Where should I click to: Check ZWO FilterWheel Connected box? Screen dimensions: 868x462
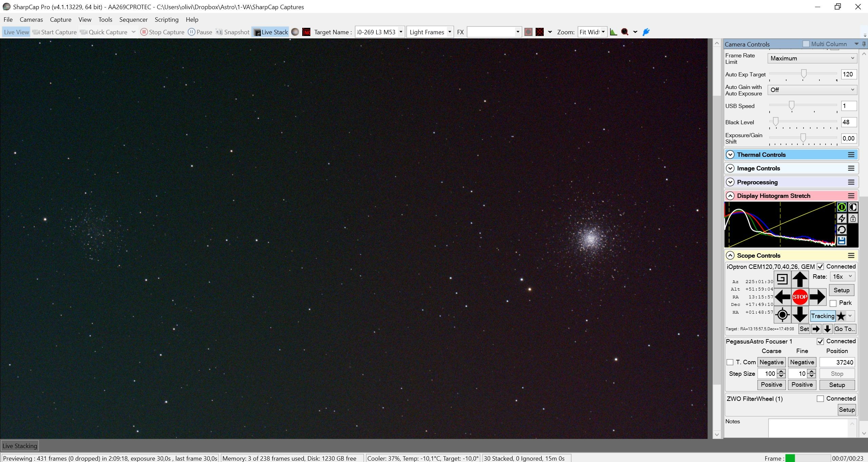(x=820, y=399)
